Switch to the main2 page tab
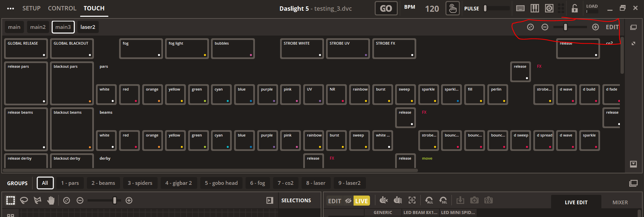The image size is (644, 217). pos(38,27)
